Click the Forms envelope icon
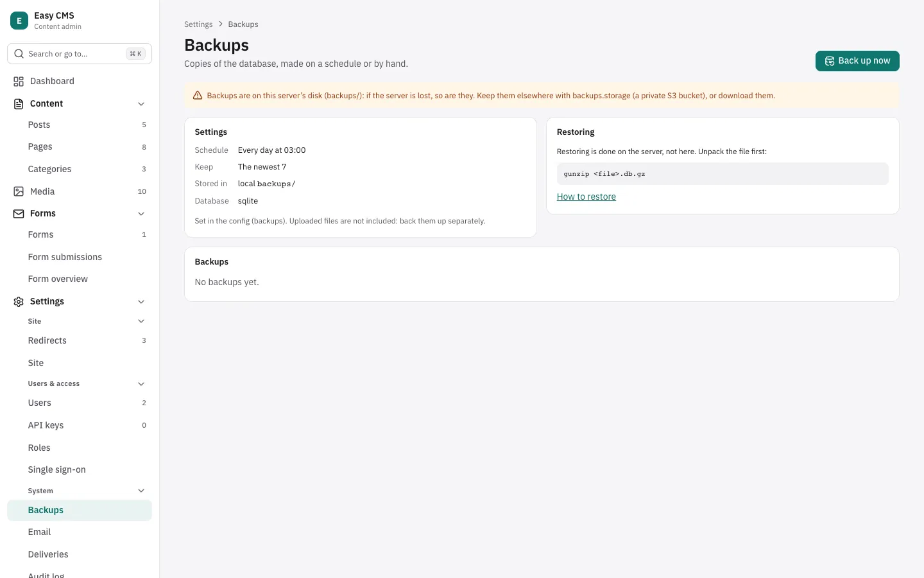 tap(19, 214)
